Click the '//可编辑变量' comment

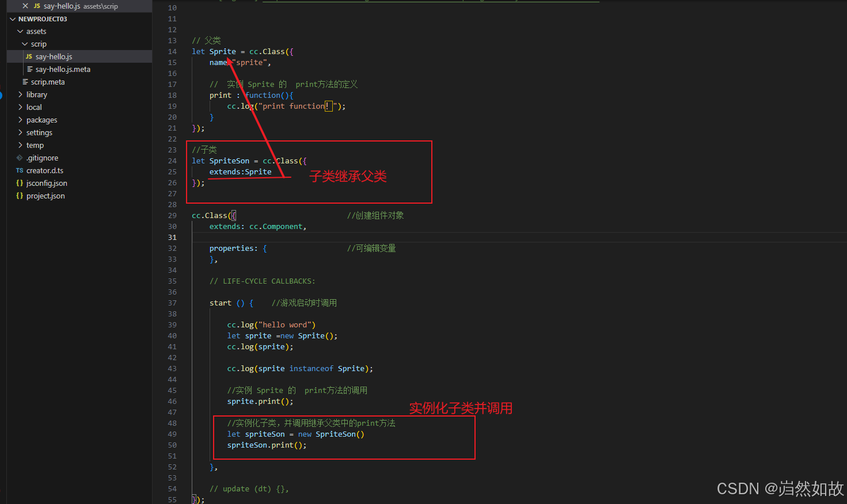click(371, 249)
